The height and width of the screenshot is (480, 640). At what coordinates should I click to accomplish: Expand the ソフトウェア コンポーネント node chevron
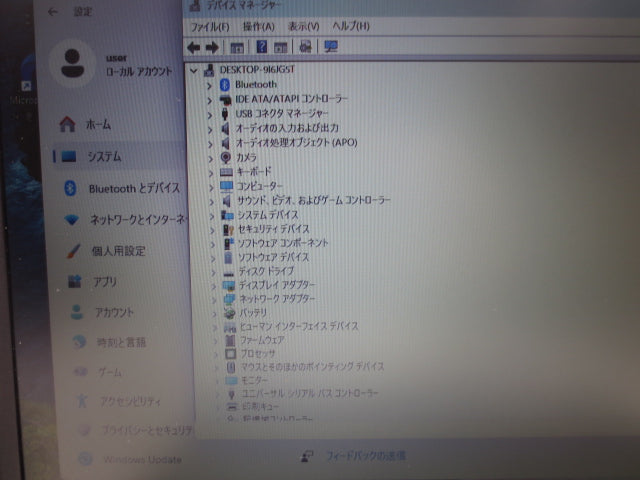213,244
